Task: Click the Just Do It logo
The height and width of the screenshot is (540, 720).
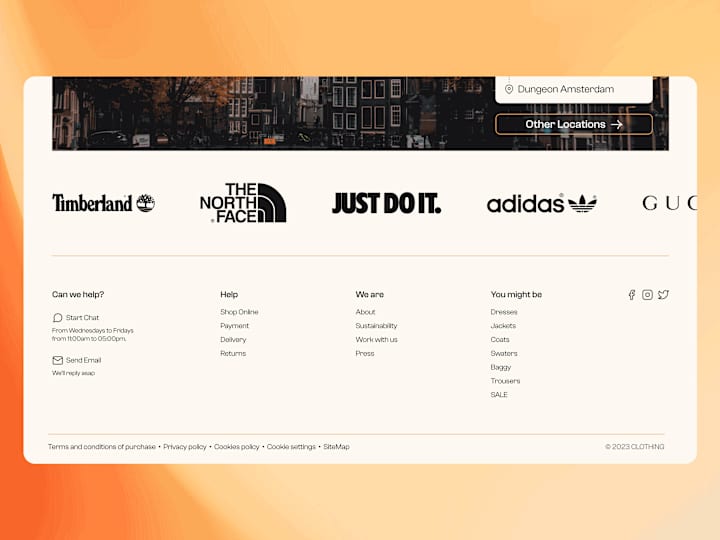Action: click(x=386, y=203)
